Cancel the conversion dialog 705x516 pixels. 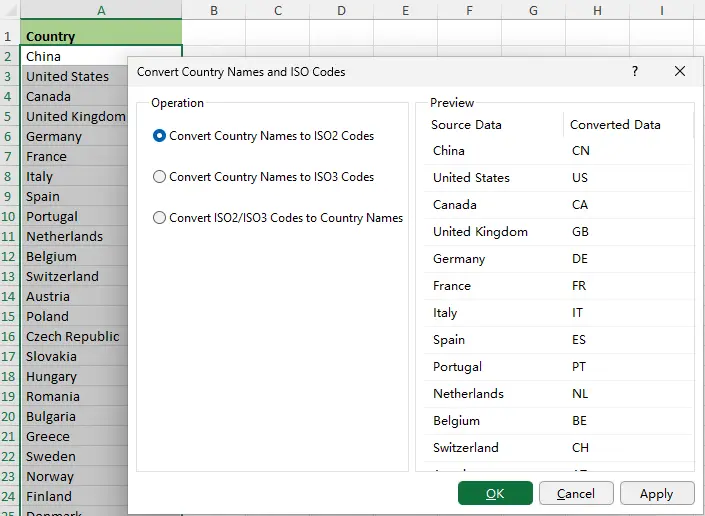coord(576,494)
